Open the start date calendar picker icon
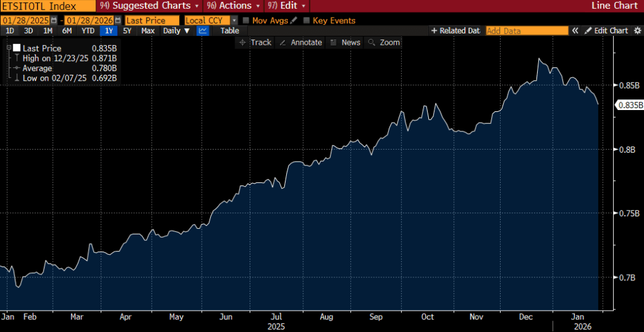 click(x=53, y=21)
